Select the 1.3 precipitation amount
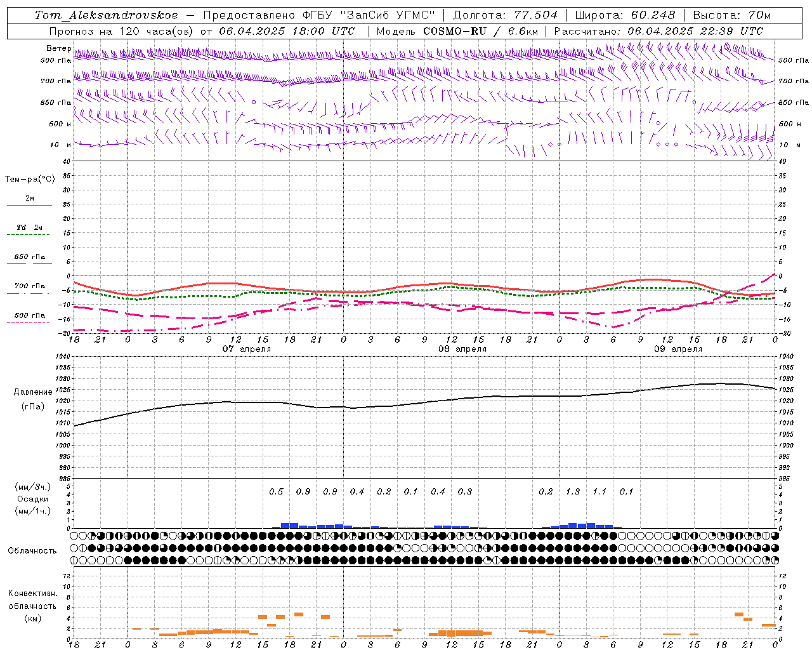The image size is (812, 650). tap(573, 491)
